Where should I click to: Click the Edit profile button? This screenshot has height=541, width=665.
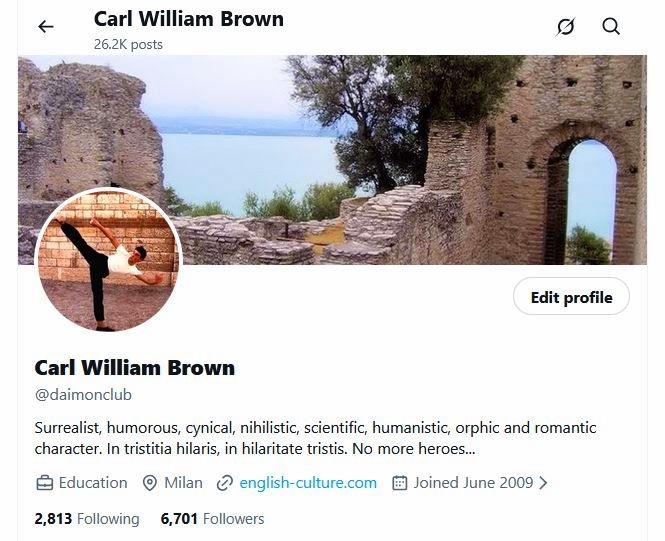(x=571, y=296)
